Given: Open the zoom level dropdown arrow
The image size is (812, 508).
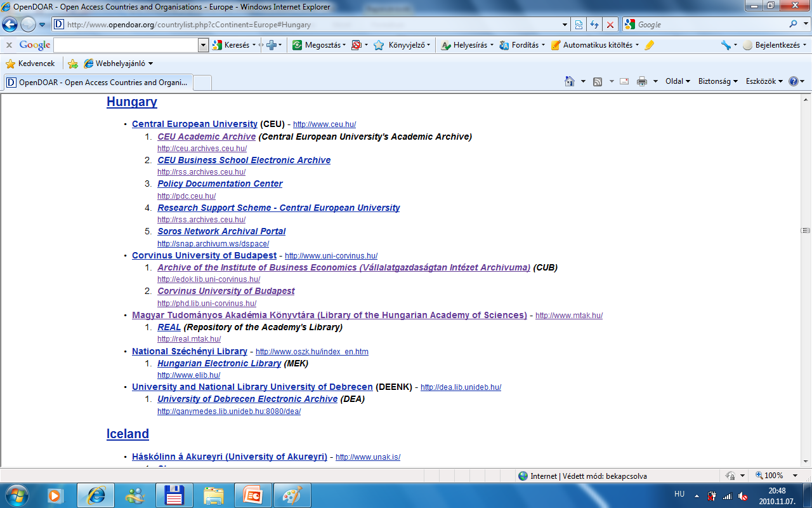Looking at the screenshot, I should click(796, 476).
